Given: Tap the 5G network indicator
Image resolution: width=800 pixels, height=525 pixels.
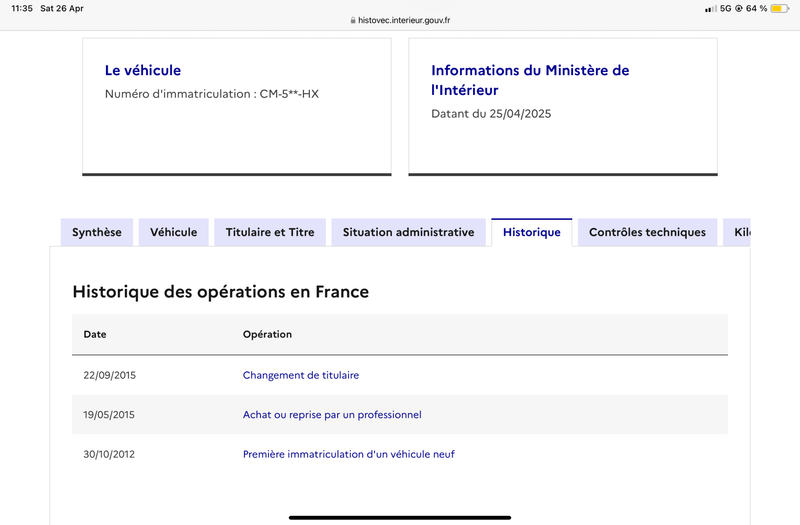Looking at the screenshot, I should tap(726, 9).
